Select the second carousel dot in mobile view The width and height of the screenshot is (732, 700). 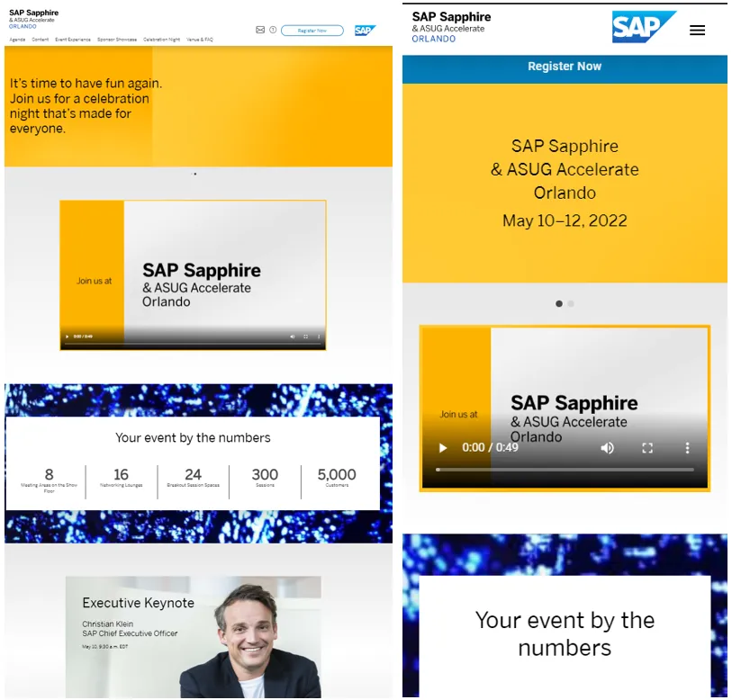click(x=571, y=304)
